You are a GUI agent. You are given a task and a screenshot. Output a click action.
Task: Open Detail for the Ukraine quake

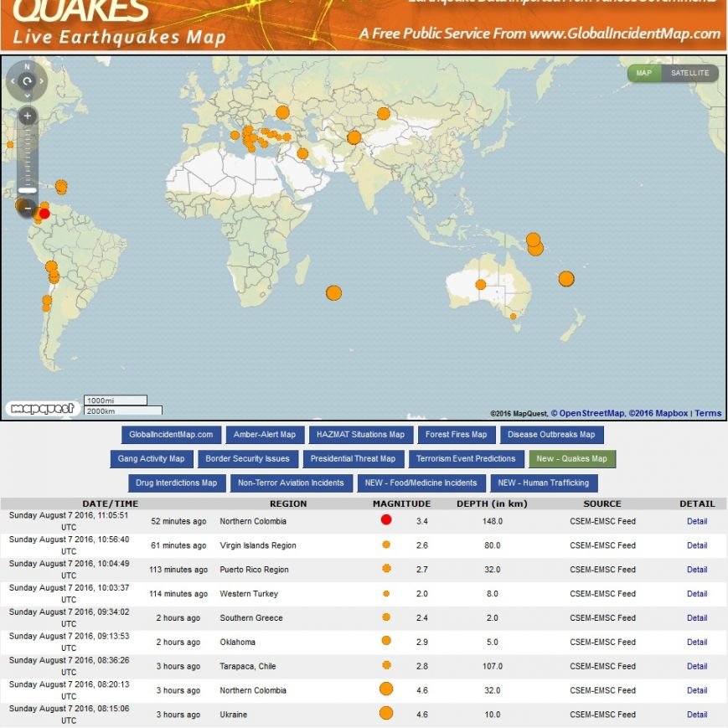697,715
